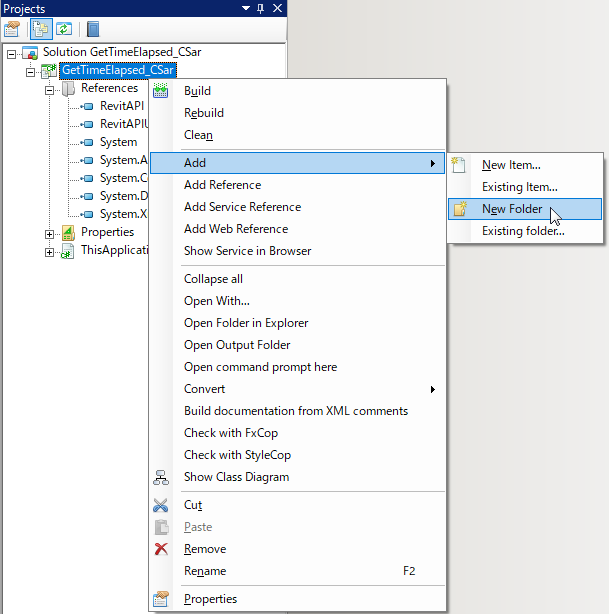
Task: Click the Build icon in context menu
Action: tap(161, 90)
